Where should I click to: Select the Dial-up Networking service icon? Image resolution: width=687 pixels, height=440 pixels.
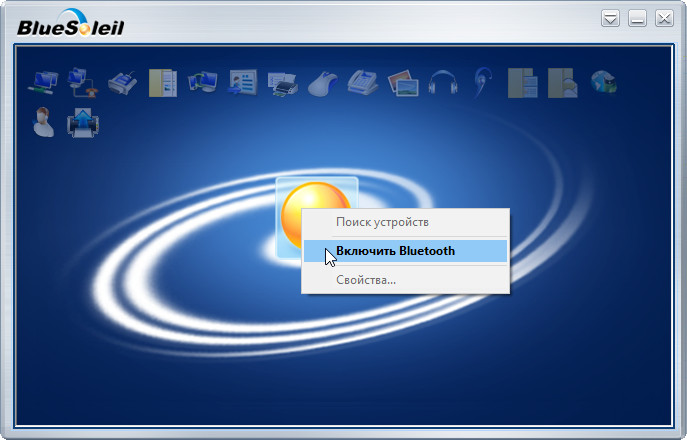[x=82, y=82]
